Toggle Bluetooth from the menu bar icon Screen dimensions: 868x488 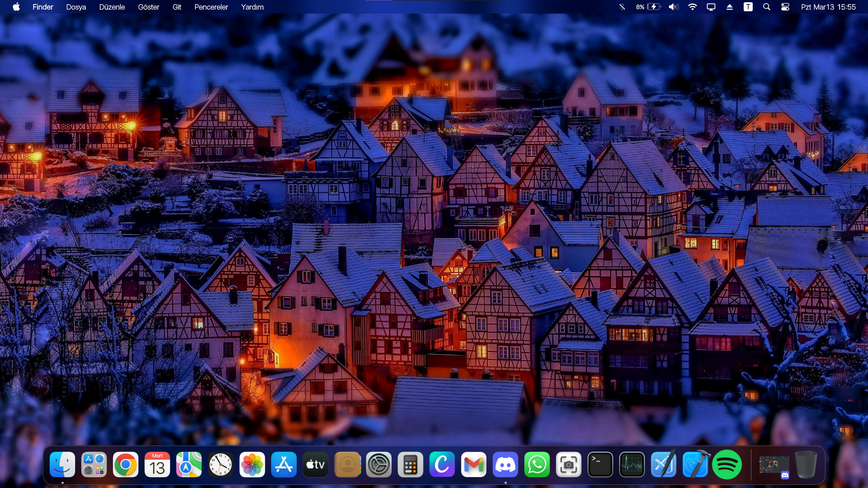pyautogui.click(x=622, y=7)
